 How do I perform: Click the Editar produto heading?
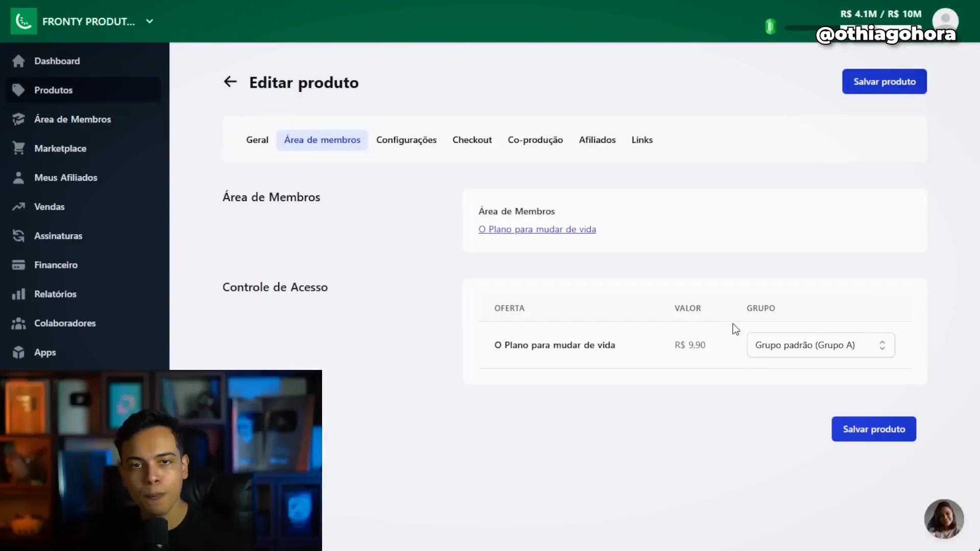click(x=304, y=82)
